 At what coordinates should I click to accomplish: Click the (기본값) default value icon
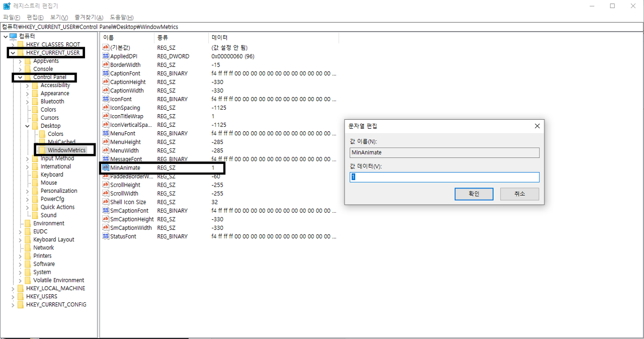(x=106, y=48)
